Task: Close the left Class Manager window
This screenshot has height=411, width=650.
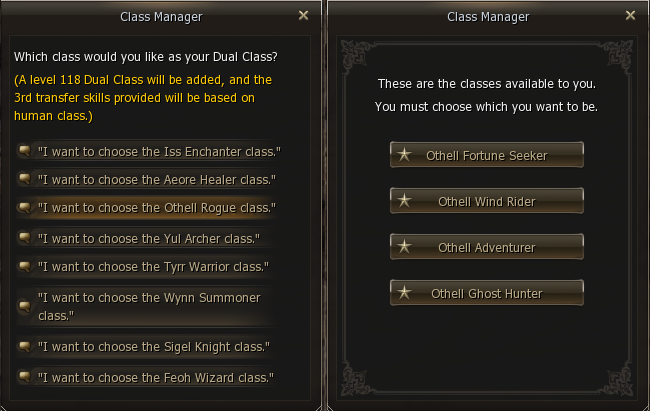Action: (x=304, y=16)
